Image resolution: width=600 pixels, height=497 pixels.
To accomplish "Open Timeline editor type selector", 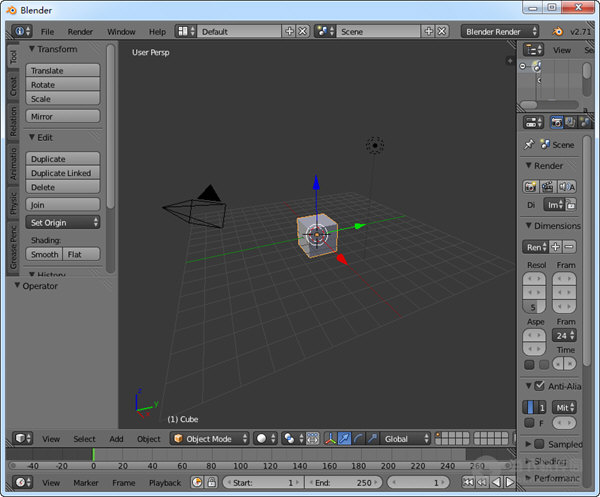I will point(23,482).
